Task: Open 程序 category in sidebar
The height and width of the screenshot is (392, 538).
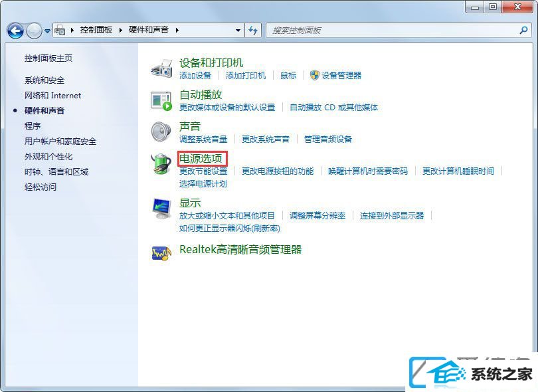Action: (x=33, y=126)
